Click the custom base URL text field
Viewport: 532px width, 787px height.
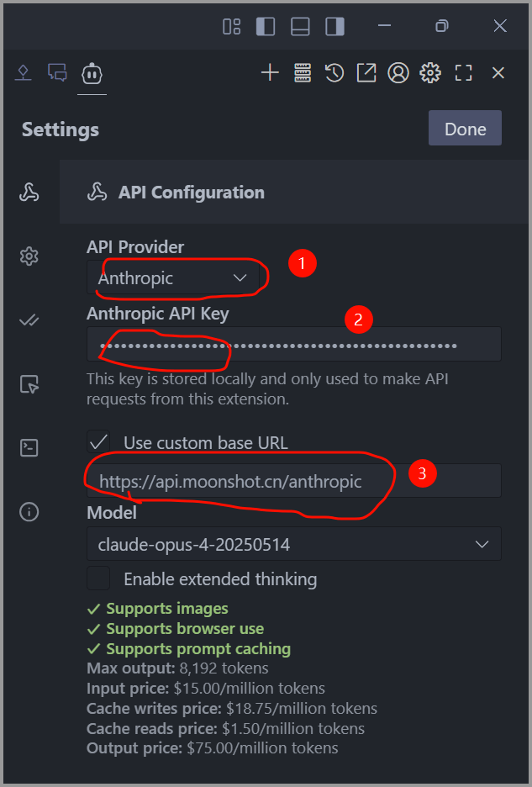(x=293, y=481)
